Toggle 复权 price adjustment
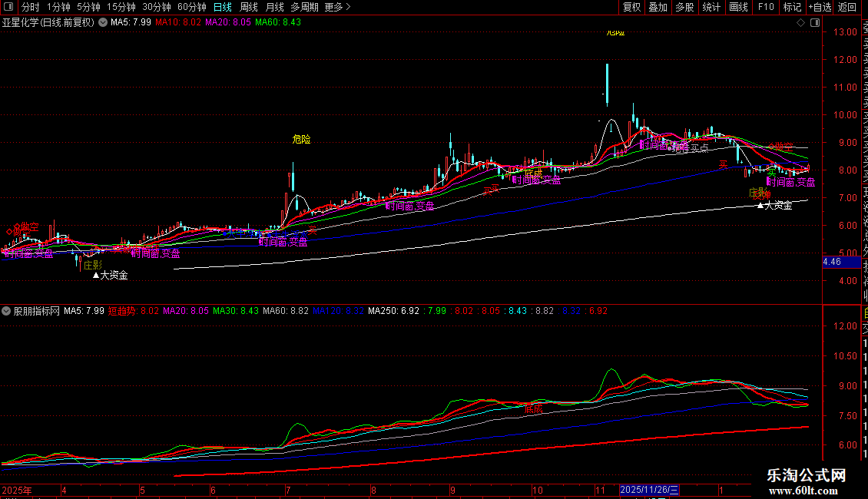Viewport: 868px width, 499px height. 631,7
